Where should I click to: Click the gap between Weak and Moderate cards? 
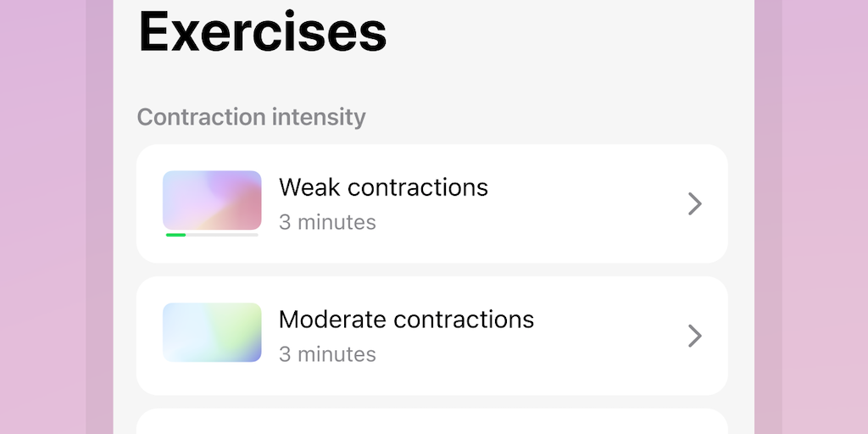[x=431, y=270]
